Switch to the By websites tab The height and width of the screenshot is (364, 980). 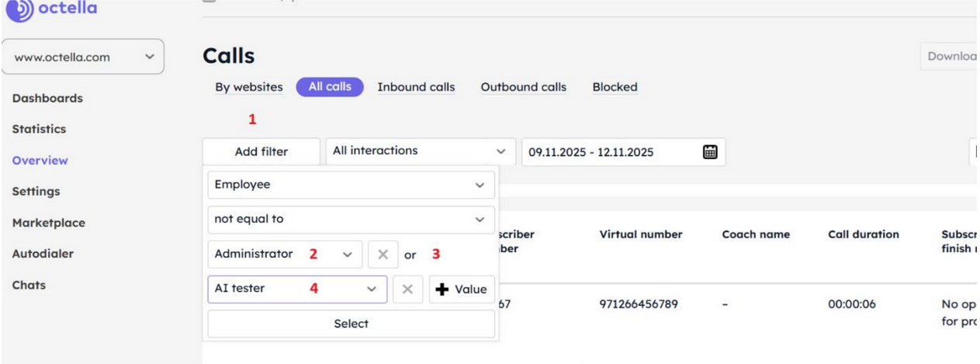(248, 87)
